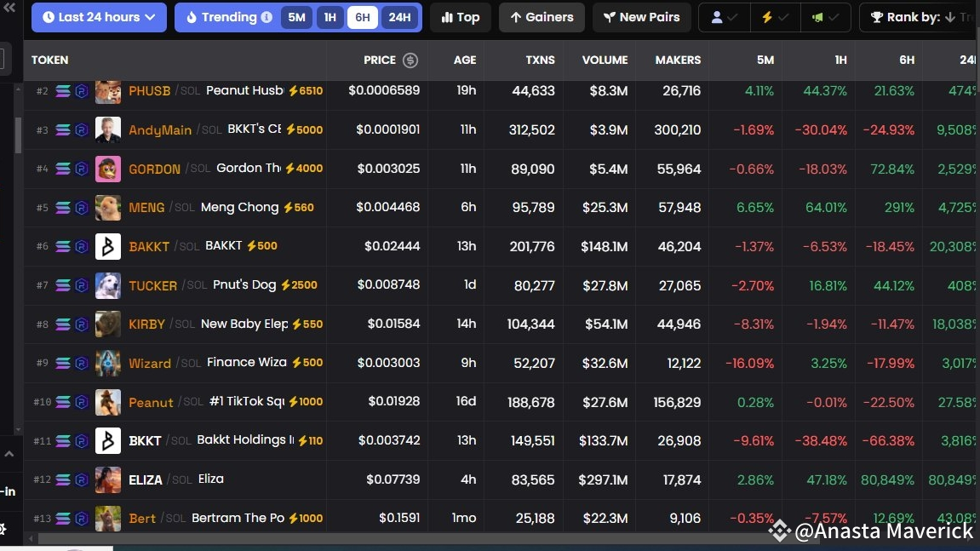Click the Raydium DEX icon in the MENG row
Screen dimensions: 980x551
(82, 208)
